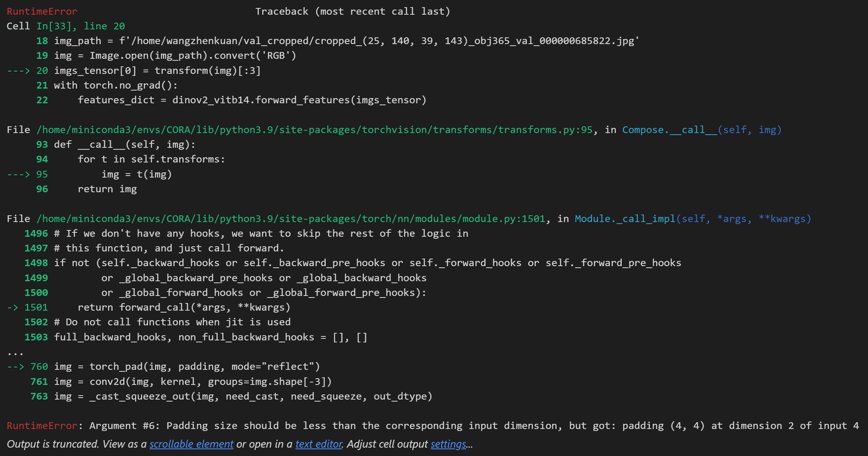Click line 96 return img text
This screenshot has width=868, height=456.
107,189
